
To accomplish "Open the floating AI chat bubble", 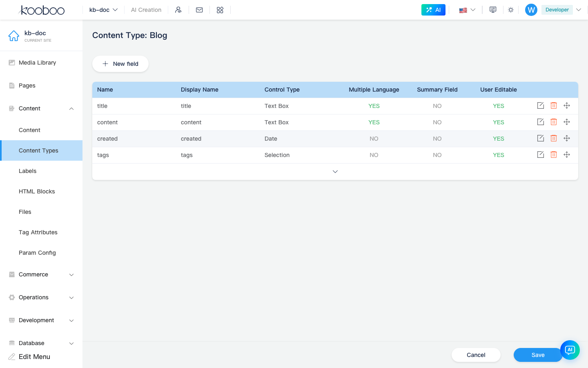I will coord(570,350).
